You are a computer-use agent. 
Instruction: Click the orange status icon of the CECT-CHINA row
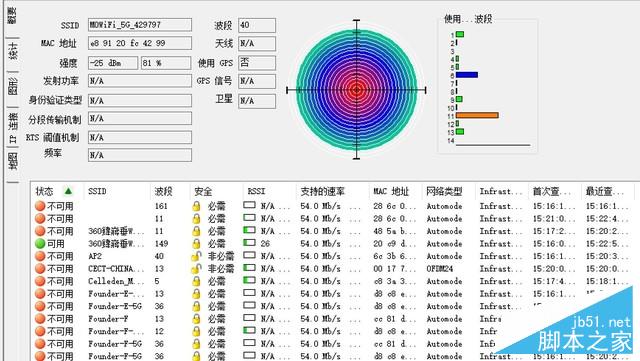point(40,269)
